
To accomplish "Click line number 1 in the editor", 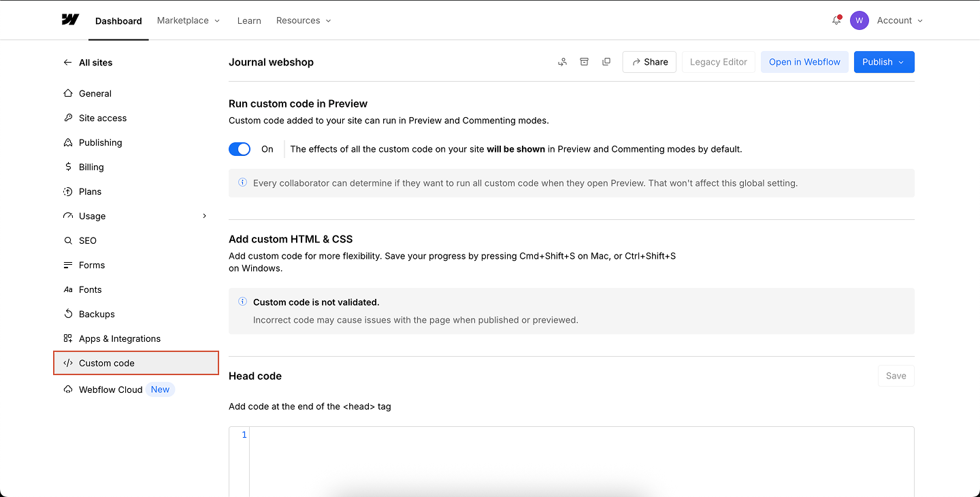I will pyautogui.click(x=244, y=435).
